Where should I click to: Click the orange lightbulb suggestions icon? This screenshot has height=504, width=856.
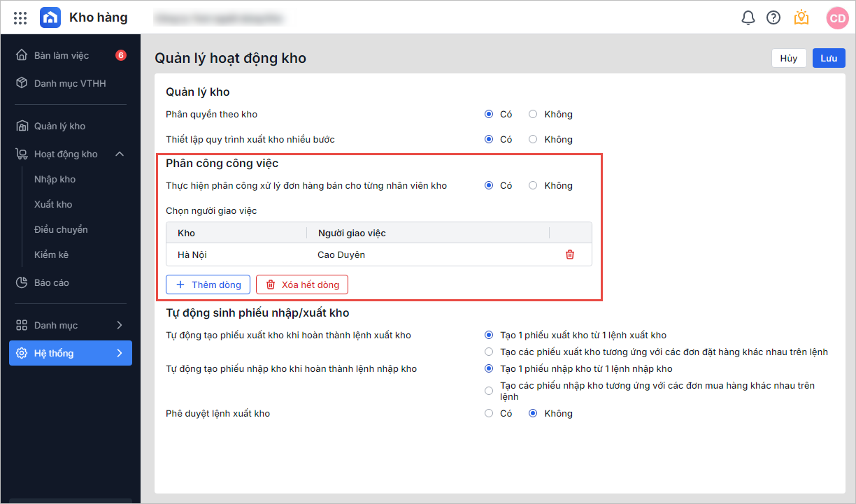[801, 17]
